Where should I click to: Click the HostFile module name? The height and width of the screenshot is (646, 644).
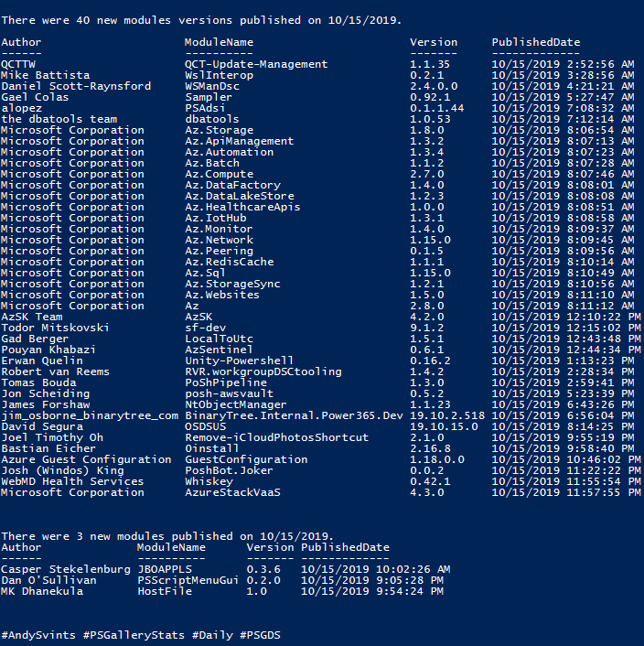click(165, 591)
